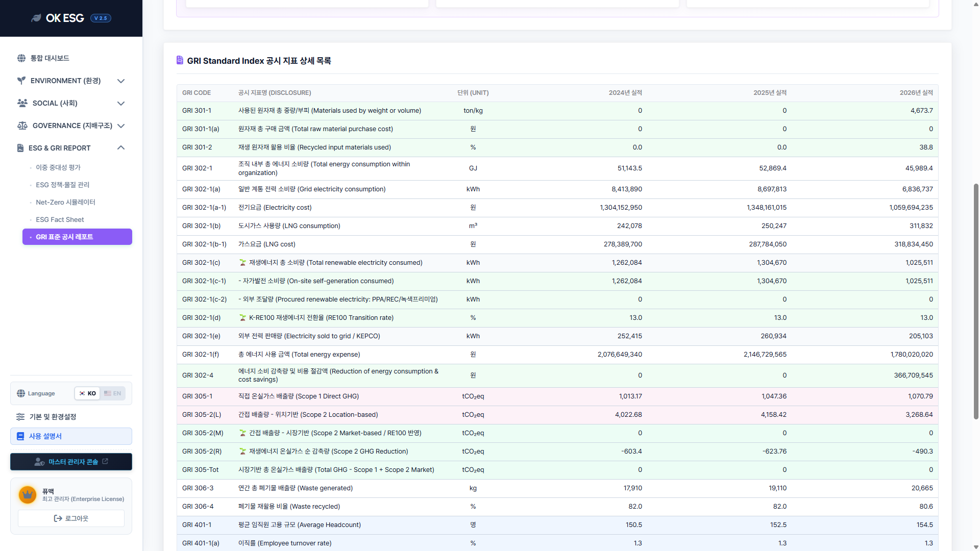Click the book icon beside 사용 설명서

[x=20, y=436]
